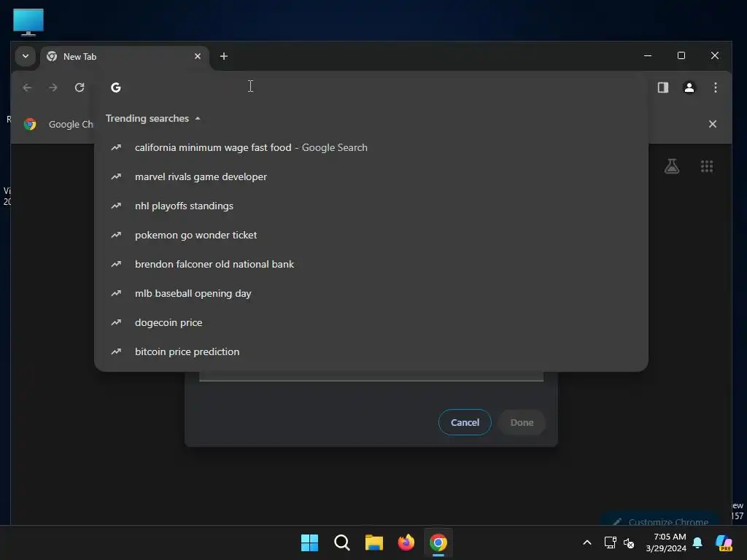This screenshot has width=747, height=560.
Task: Open the Copilot preview taskbar icon
Action: pos(724,542)
